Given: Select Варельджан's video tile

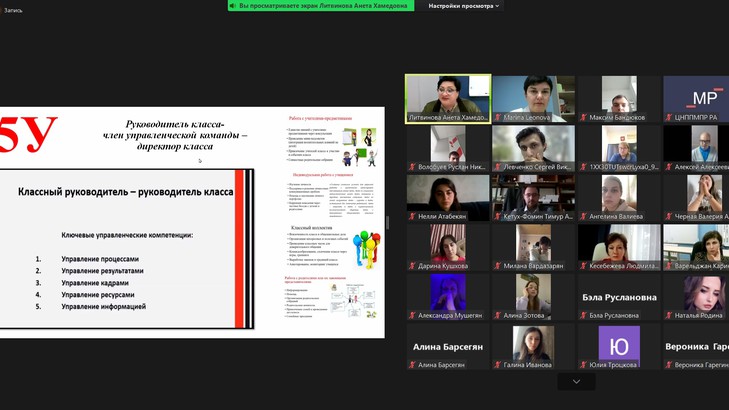Looking at the screenshot, I should pyautogui.click(x=696, y=247).
